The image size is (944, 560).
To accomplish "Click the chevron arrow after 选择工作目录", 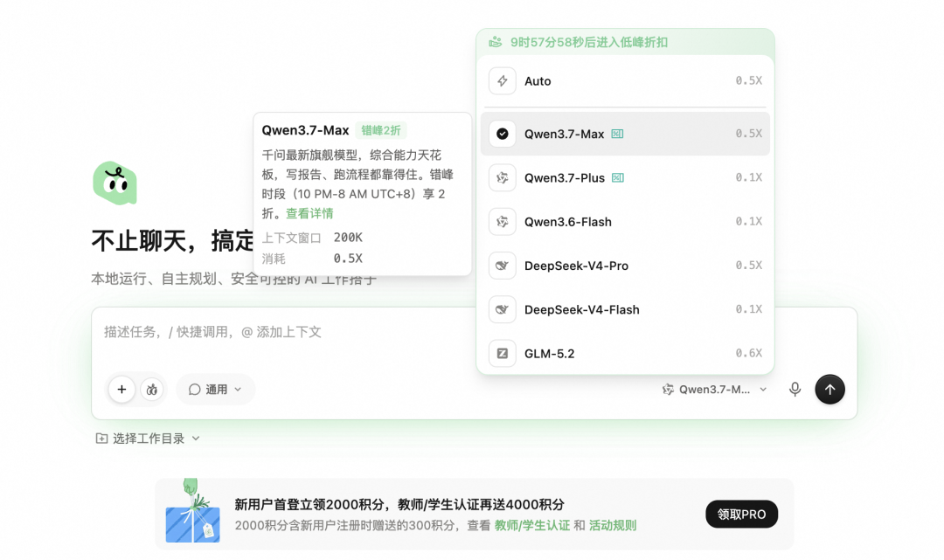I will pos(196,439).
